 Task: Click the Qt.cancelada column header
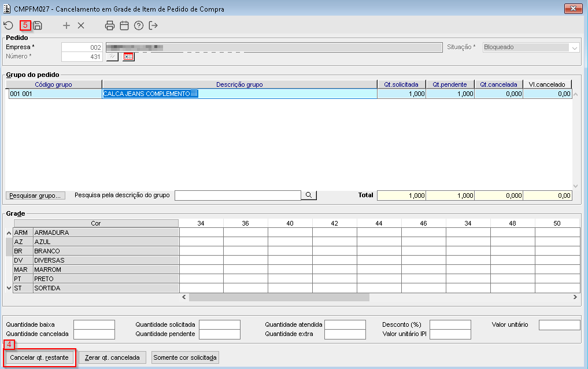[x=499, y=84]
